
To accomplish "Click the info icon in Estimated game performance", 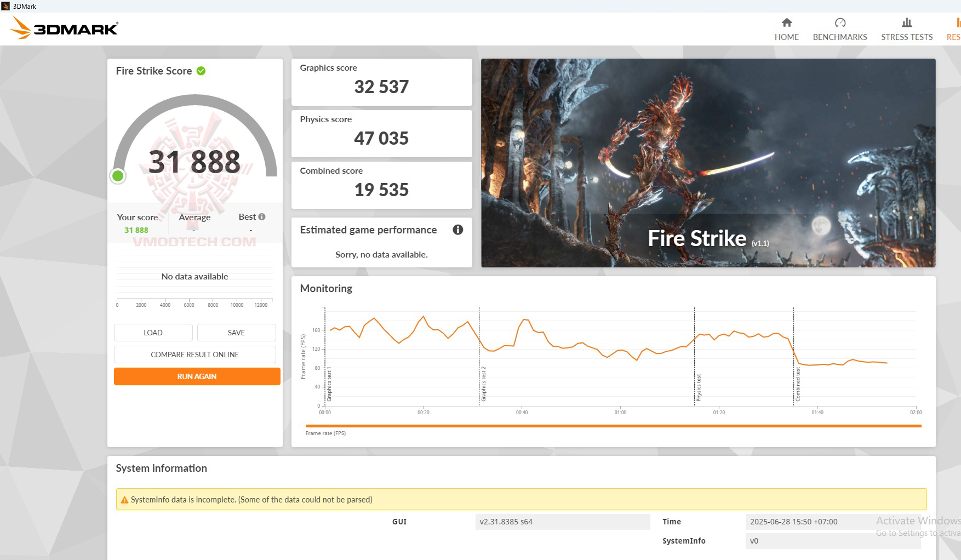I will [x=458, y=230].
